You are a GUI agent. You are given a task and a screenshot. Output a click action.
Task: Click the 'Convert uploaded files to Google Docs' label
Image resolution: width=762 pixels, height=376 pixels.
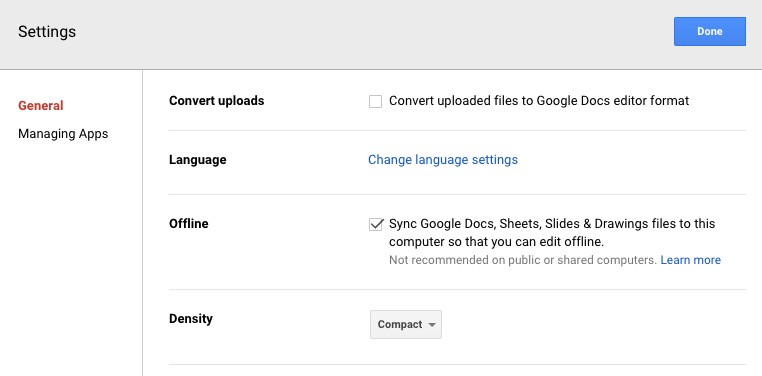[x=539, y=101]
